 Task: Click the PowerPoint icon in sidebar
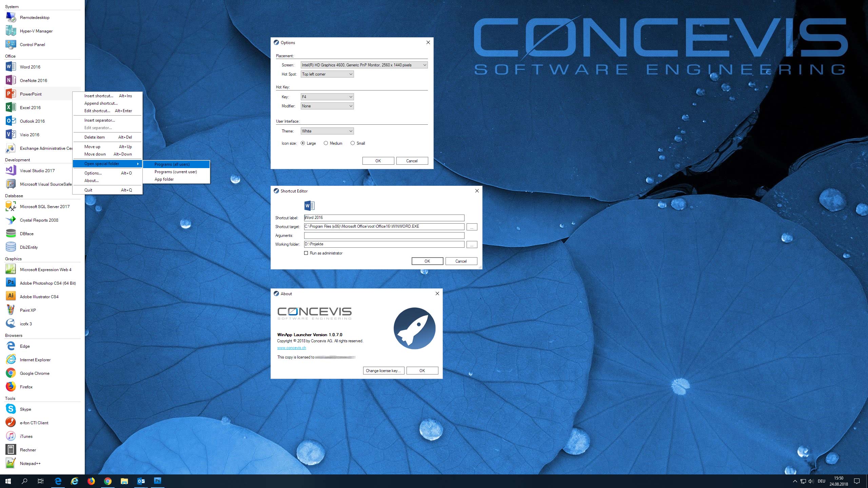pyautogui.click(x=11, y=94)
